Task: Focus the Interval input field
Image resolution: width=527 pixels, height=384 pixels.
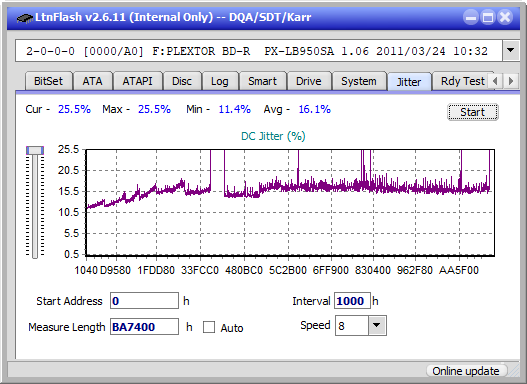Action: [352, 301]
